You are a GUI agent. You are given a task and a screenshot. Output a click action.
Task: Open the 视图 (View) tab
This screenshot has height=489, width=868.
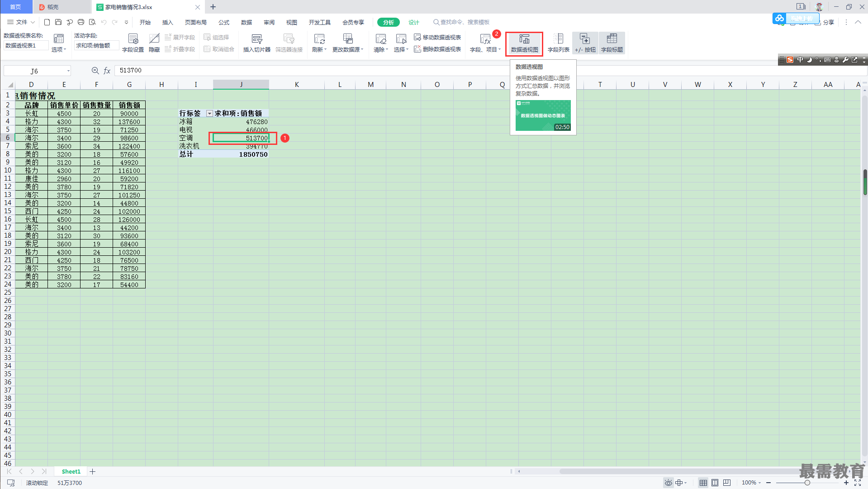pyautogui.click(x=292, y=22)
